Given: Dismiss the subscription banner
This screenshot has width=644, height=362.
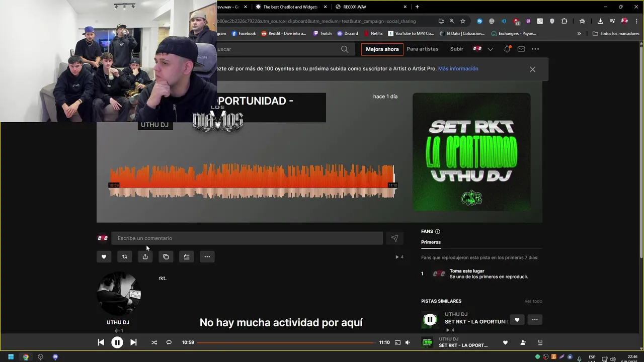Looking at the screenshot, I should point(532,69).
